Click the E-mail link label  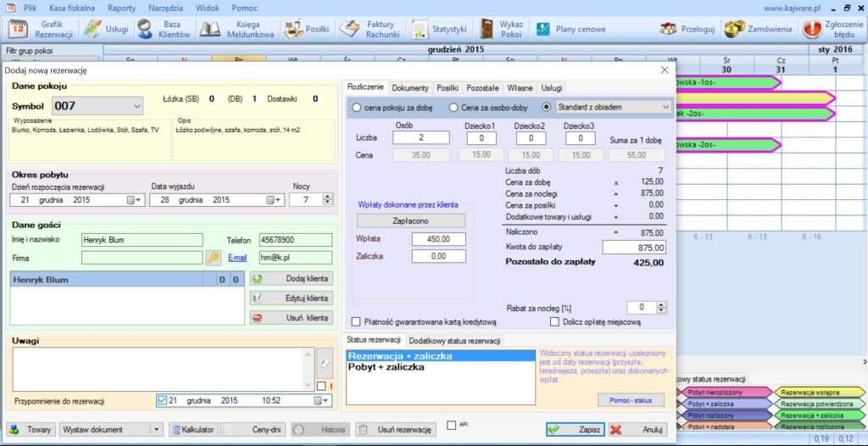(237, 258)
